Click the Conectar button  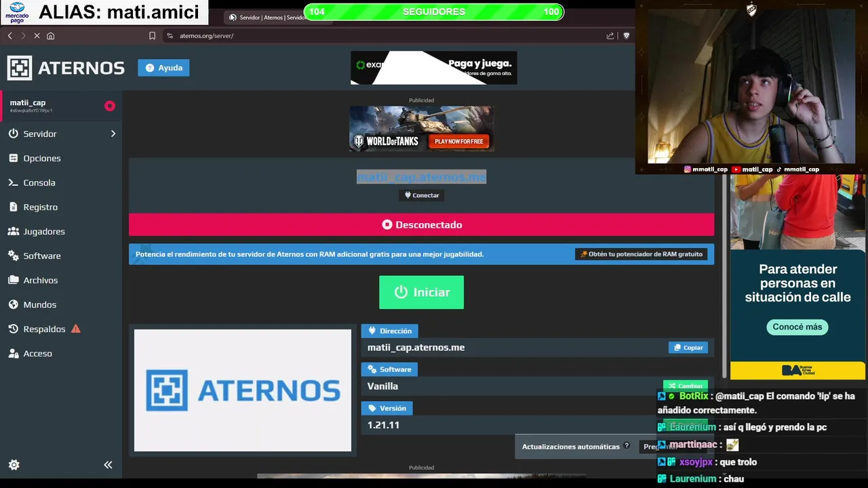click(x=422, y=195)
